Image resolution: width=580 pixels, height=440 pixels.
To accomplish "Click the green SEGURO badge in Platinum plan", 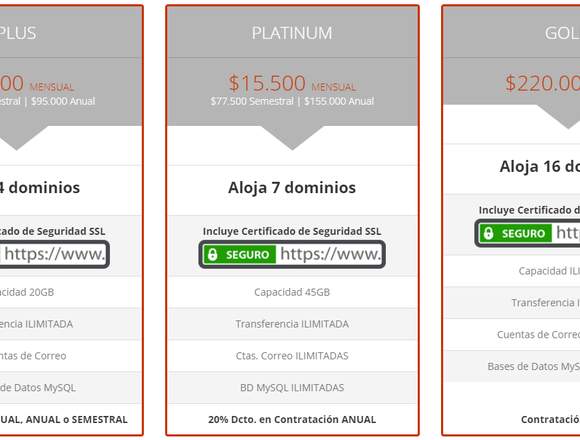I will tap(239, 254).
